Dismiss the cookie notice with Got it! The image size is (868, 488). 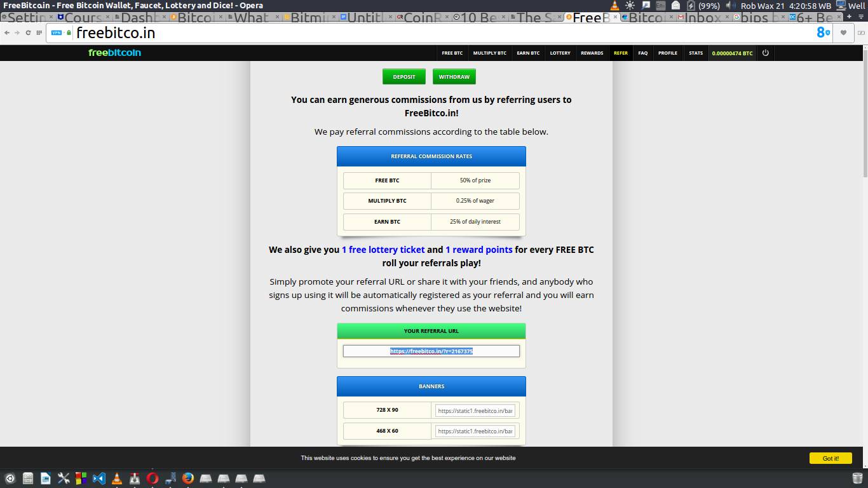[x=831, y=457]
